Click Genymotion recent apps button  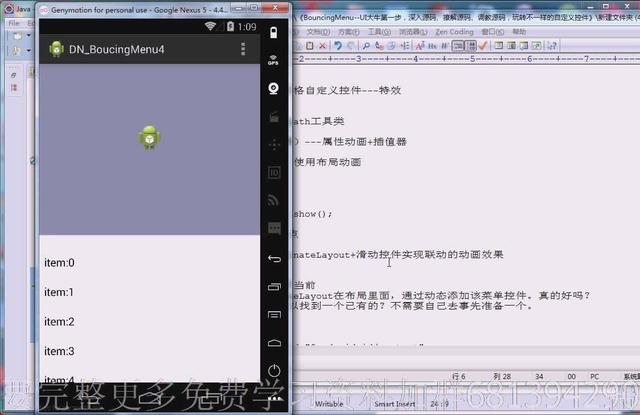click(x=274, y=286)
